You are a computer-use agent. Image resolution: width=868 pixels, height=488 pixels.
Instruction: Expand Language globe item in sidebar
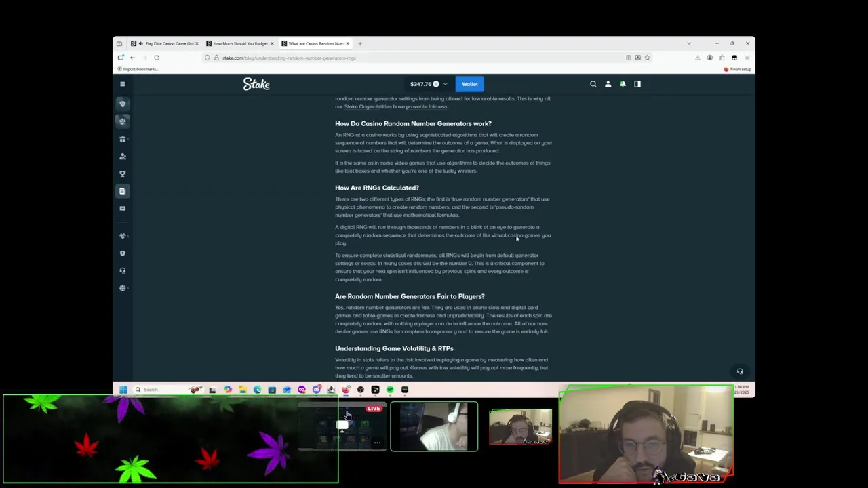123,288
